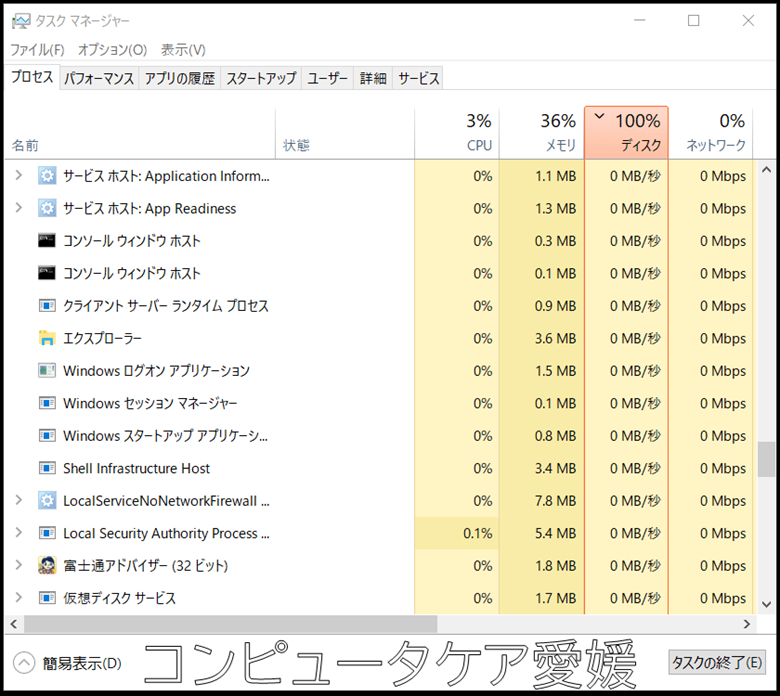Open the 表示(V) menu

pyautogui.click(x=183, y=50)
